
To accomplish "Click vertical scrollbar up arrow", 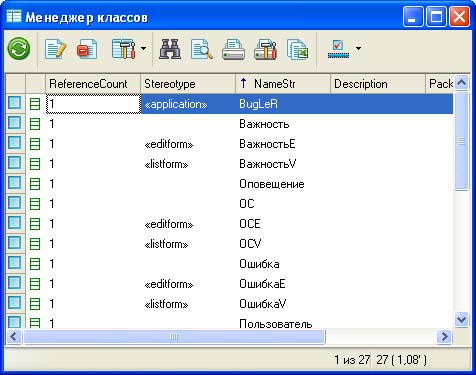I will coord(461,82).
